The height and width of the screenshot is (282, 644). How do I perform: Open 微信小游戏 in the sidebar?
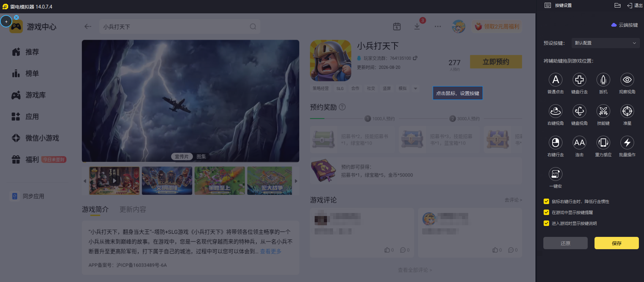coord(35,138)
